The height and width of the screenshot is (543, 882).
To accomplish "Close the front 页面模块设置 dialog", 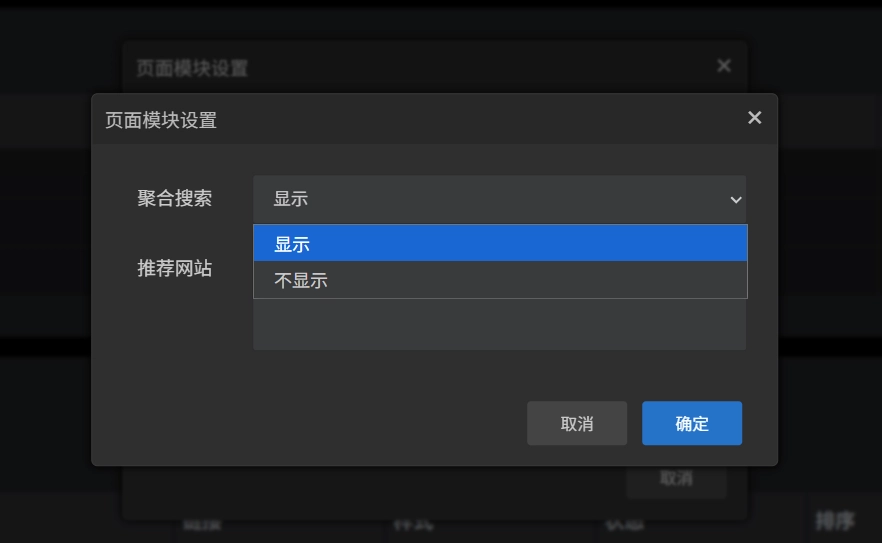I will 754,118.
